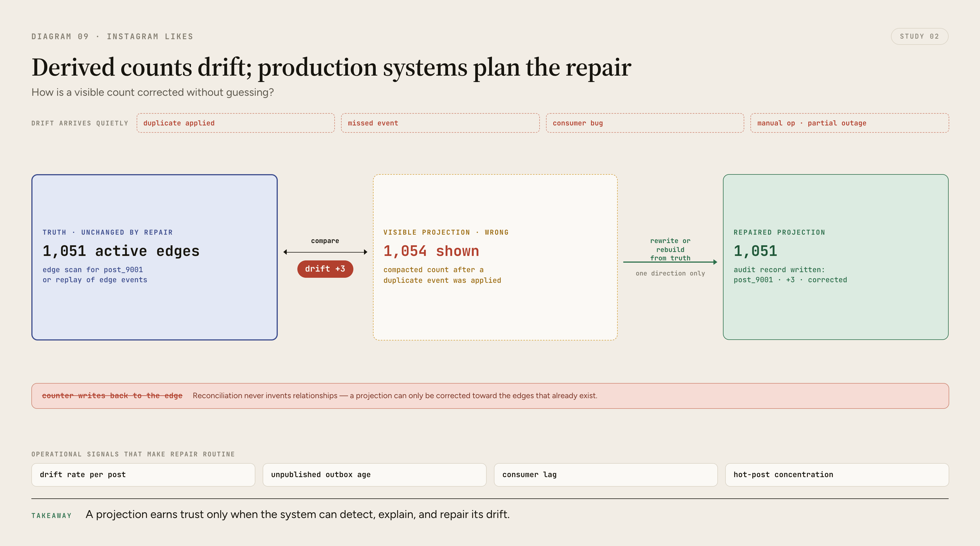Click 'or replay of edge events' line
The image size is (980, 546).
95,280
